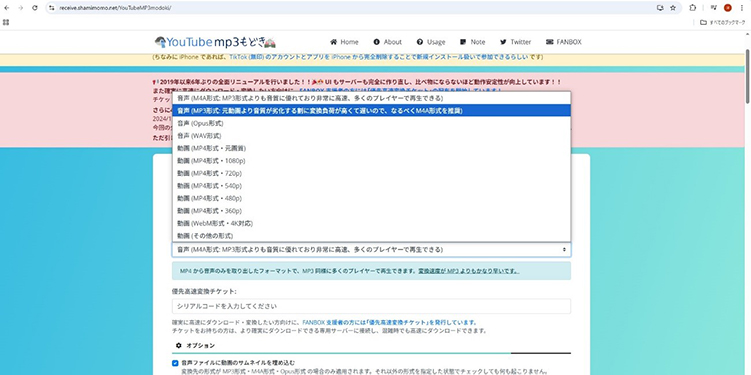Go back with the browser back arrow
751x375 pixels.
[7, 8]
